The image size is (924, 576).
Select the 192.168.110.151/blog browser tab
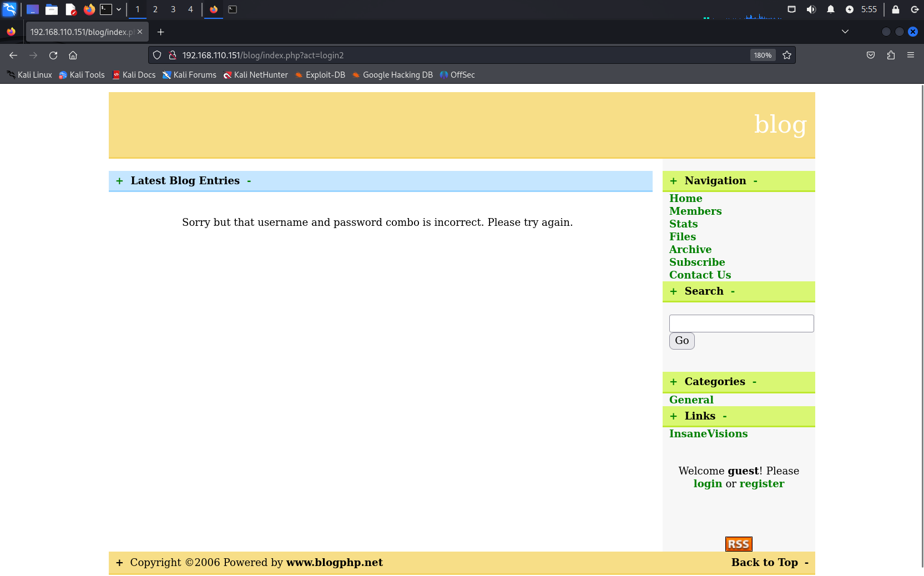pyautogui.click(x=82, y=32)
